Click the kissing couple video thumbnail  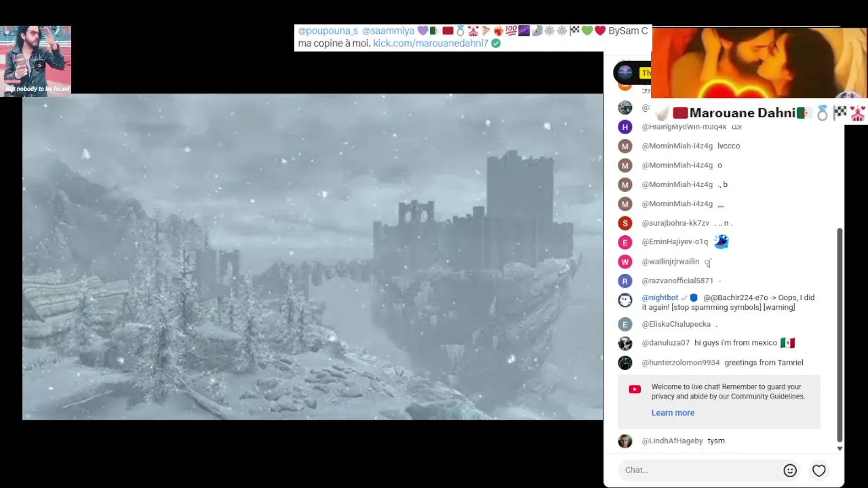(759, 63)
